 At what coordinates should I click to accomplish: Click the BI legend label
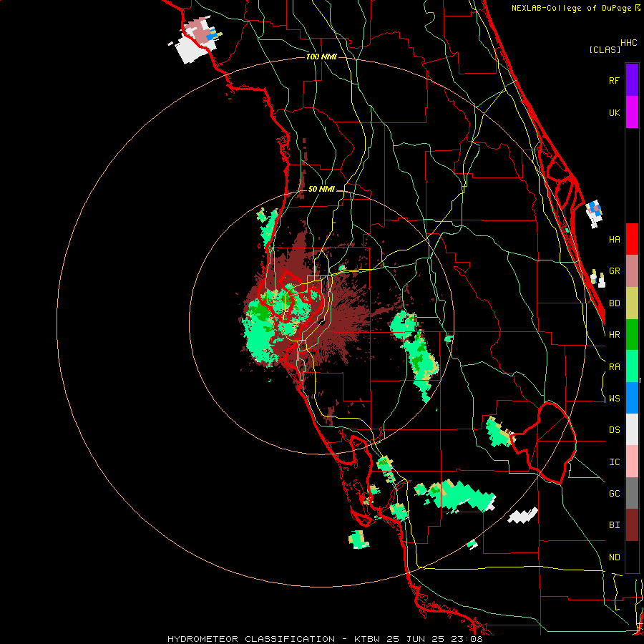tap(614, 525)
